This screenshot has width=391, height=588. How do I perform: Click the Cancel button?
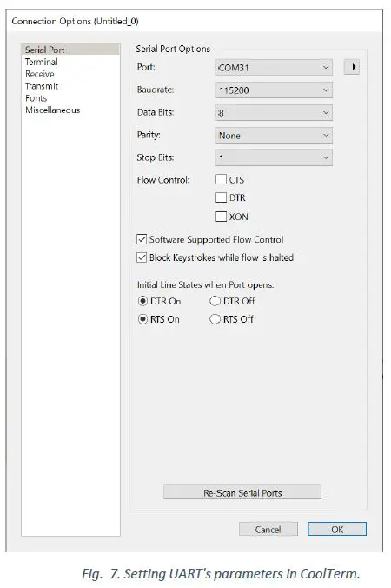tap(268, 529)
